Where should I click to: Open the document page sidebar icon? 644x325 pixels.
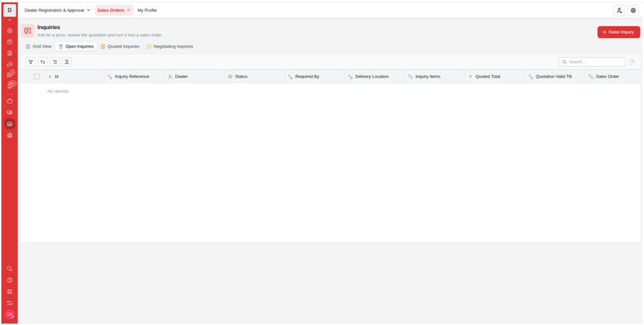[x=10, y=53]
